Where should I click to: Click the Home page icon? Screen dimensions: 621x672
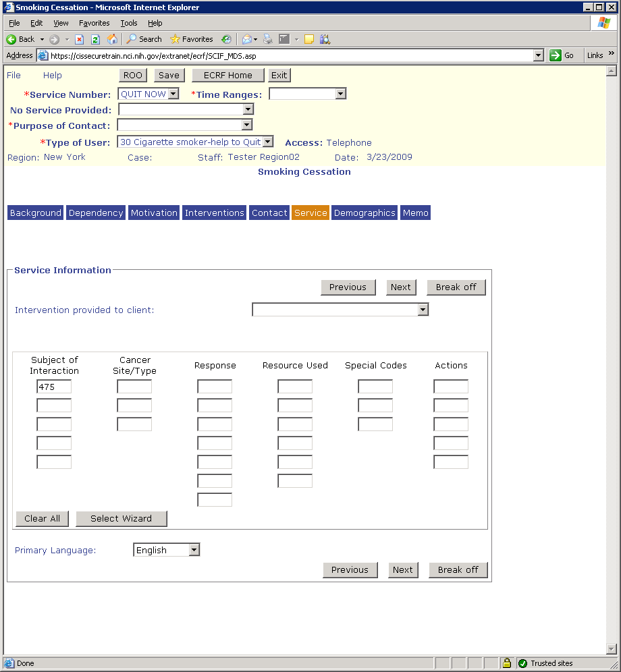click(x=112, y=39)
